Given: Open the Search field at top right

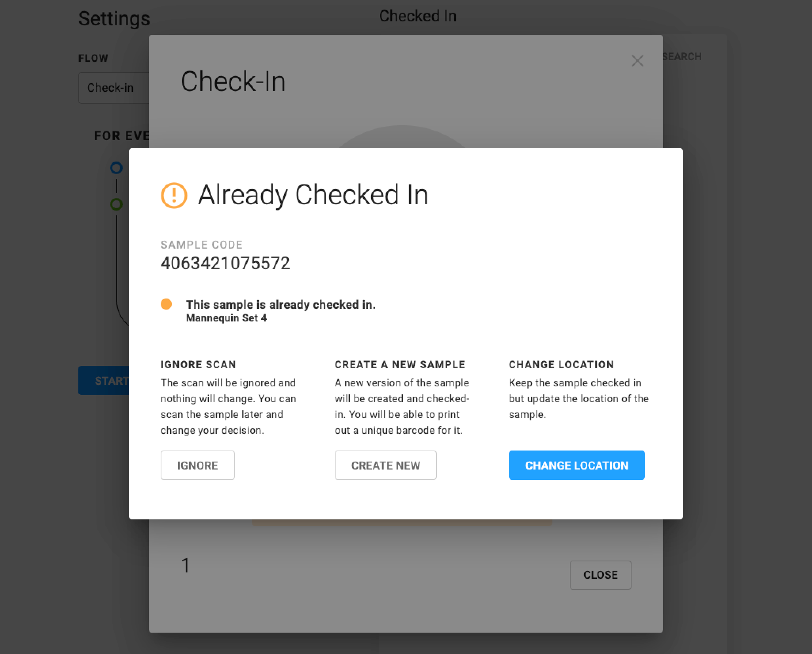Looking at the screenshot, I should point(682,57).
